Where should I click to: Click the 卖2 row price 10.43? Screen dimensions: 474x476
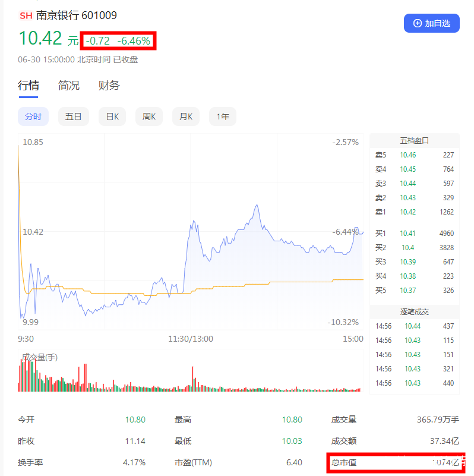(x=408, y=198)
